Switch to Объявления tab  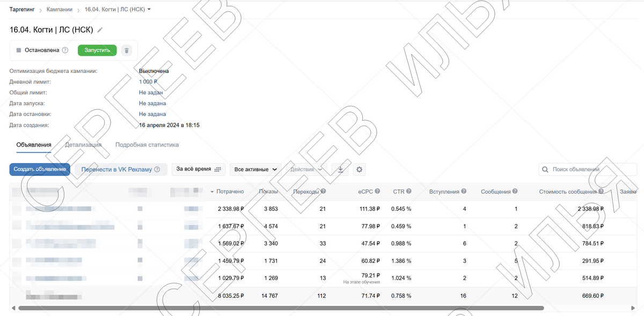click(x=34, y=145)
